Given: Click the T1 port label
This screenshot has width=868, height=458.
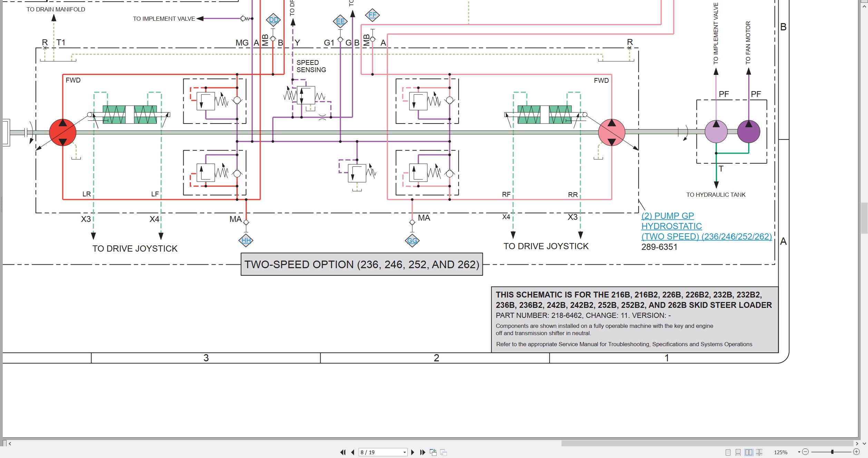Looking at the screenshot, I should [61, 42].
